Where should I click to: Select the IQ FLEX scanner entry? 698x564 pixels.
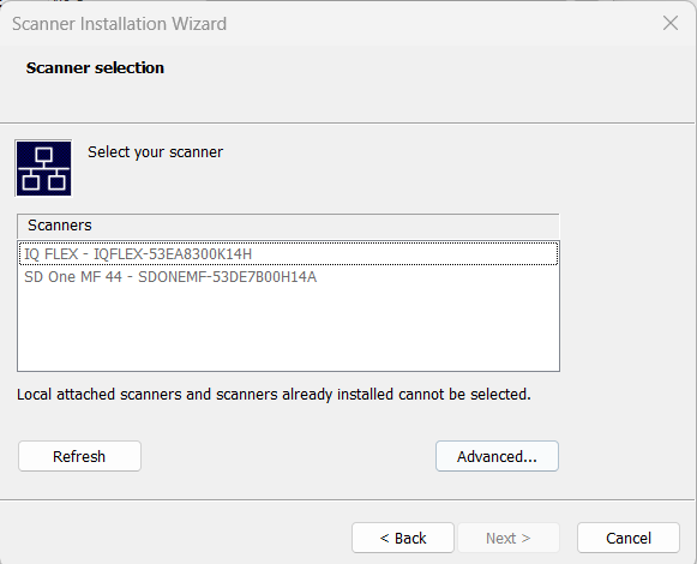point(138,254)
